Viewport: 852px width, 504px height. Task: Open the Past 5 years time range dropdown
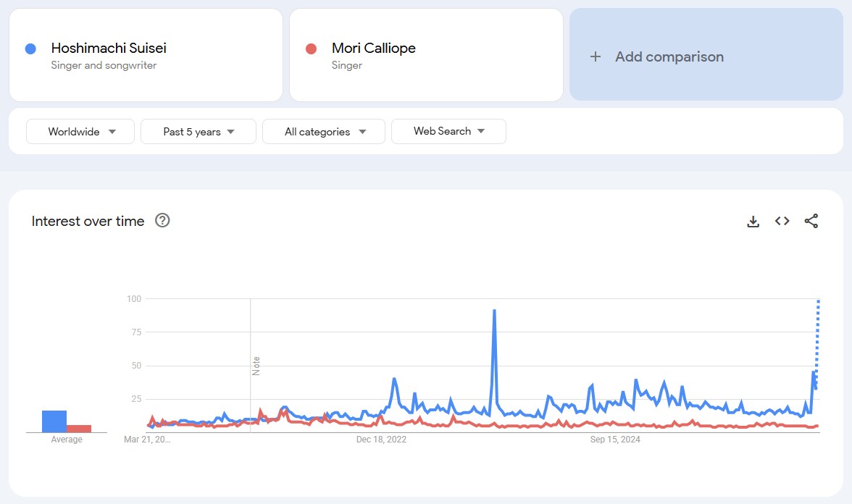tap(199, 132)
